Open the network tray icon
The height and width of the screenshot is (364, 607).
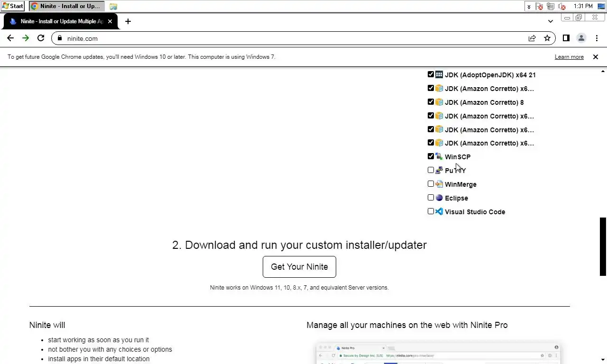(x=551, y=6)
